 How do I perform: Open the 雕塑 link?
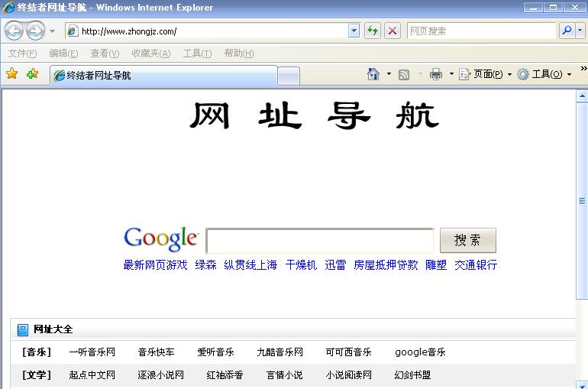point(436,265)
